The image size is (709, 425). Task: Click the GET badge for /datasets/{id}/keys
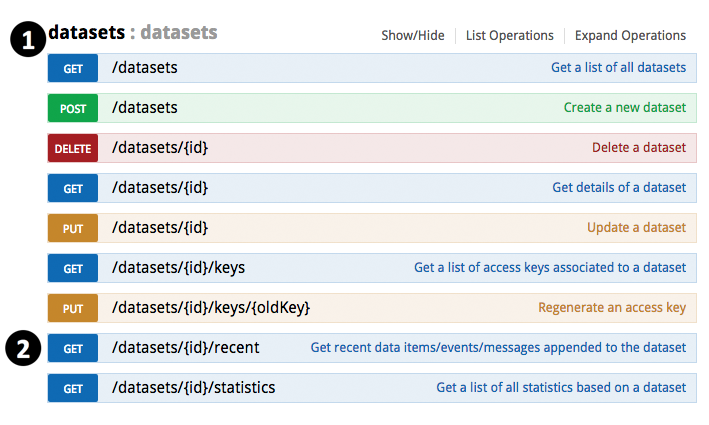(73, 268)
